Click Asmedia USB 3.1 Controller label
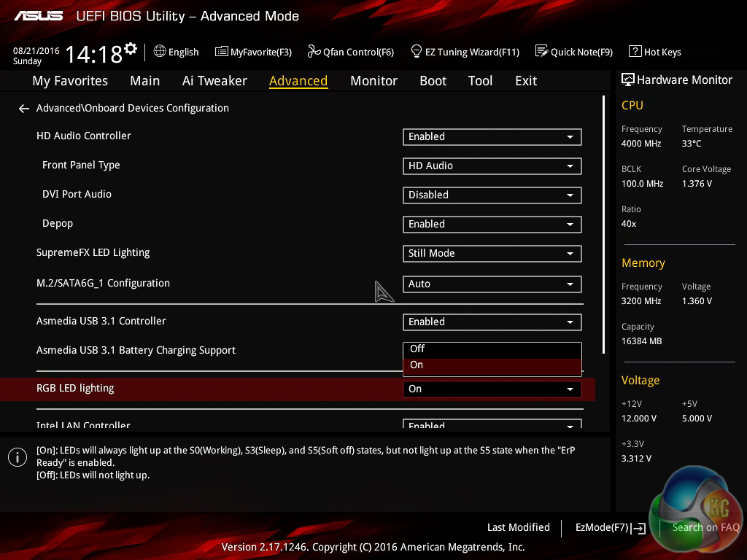Image resolution: width=747 pixels, height=560 pixels. (101, 322)
